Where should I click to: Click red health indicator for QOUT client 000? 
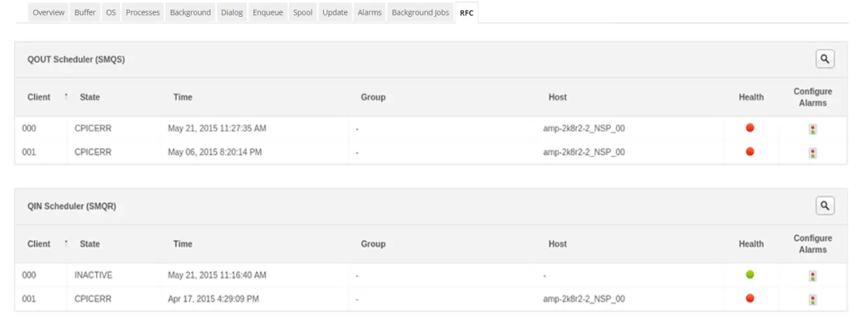pyautogui.click(x=750, y=128)
